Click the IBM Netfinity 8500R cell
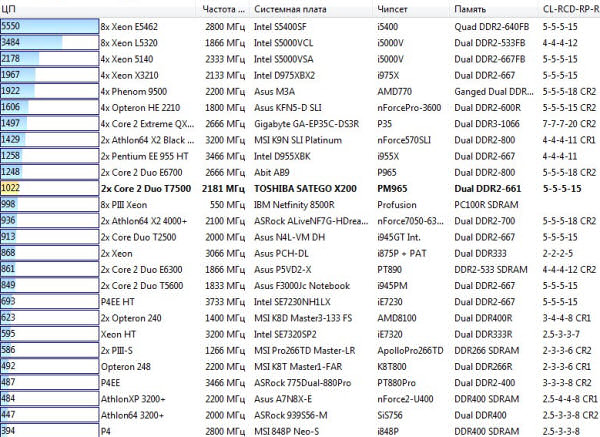This screenshot has width=600, height=437. 294,205
